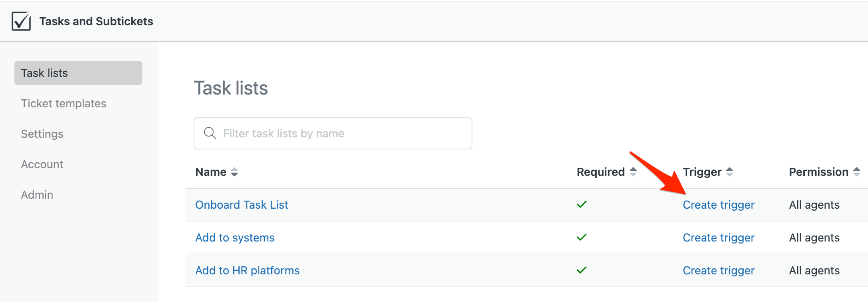Create trigger for Onboard Task List
The width and height of the screenshot is (868, 302).
pyautogui.click(x=718, y=205)
